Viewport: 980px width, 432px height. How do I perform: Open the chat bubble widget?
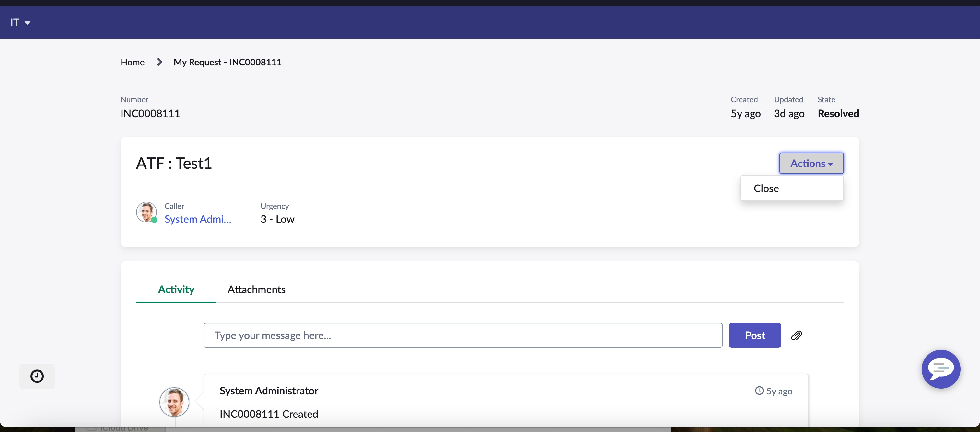click(x=940, y=369)
